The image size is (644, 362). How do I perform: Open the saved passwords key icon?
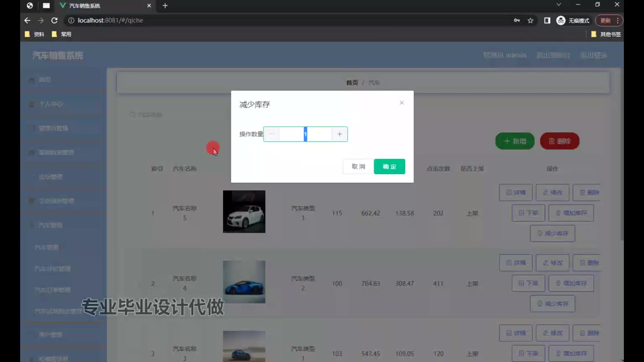coord(517,20)
